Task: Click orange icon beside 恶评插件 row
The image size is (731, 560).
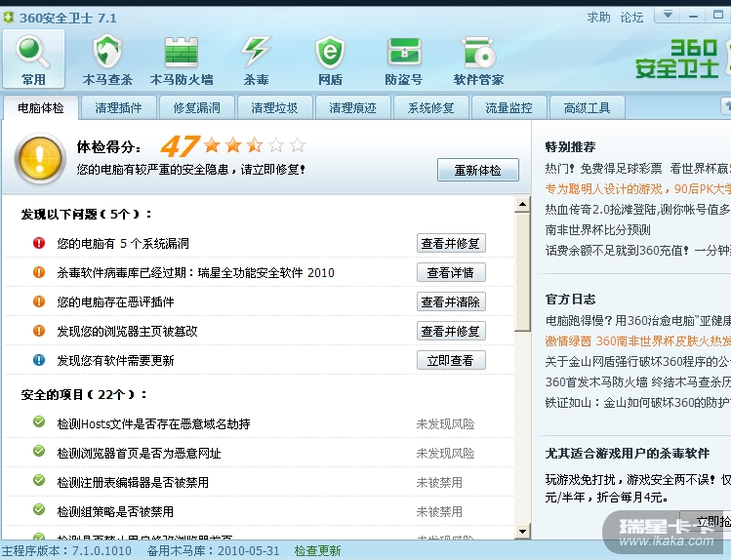Action: tap(39, 301)
